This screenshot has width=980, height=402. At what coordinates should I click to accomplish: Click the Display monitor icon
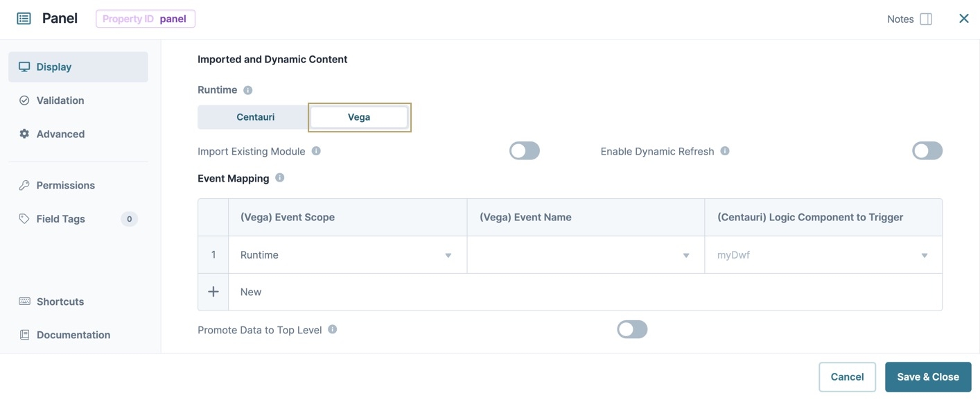click(x=24, y=67)
